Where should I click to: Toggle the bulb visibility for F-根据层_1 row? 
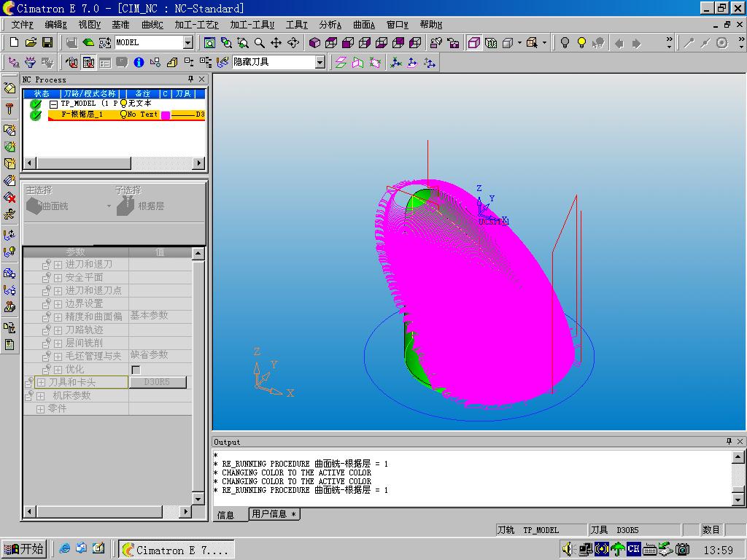pyautogui.click(x=124, y=114)
